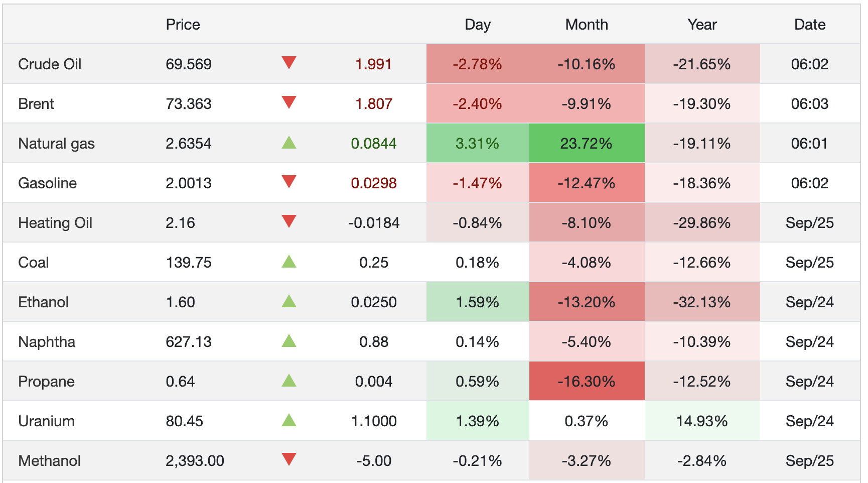This screenshot has width=868, height=483.
Task: Click the Brent day cell -2.40%
Action: [x=478, y=103]
